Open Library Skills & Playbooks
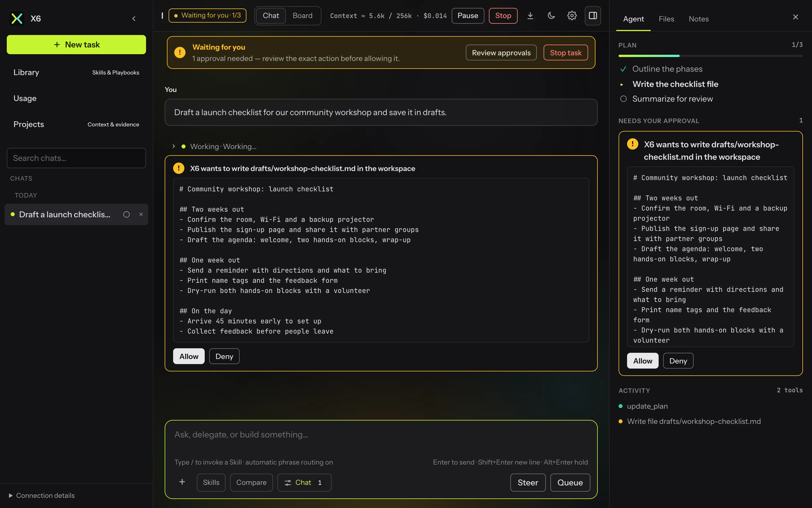 [76, 73]
